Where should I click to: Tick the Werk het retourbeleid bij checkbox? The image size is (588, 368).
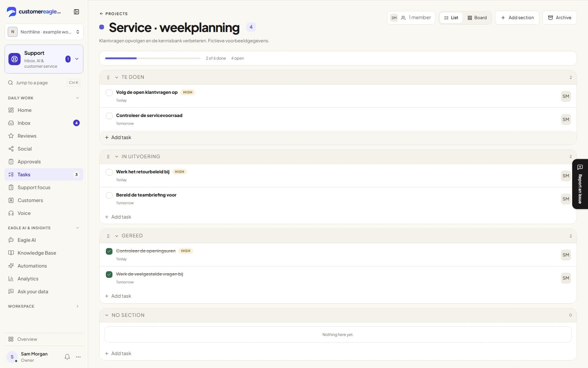pos(109,172)
